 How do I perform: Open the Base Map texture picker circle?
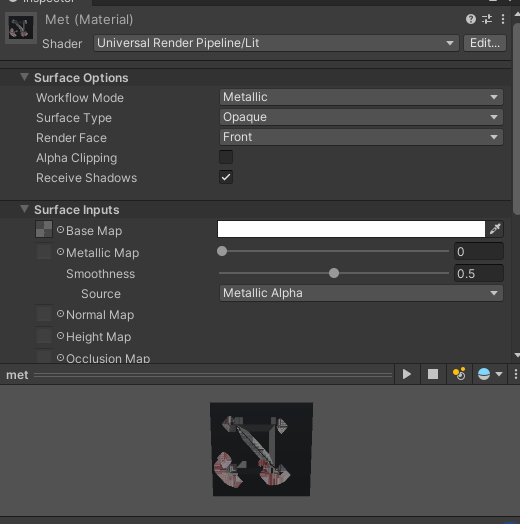(60, 230)
